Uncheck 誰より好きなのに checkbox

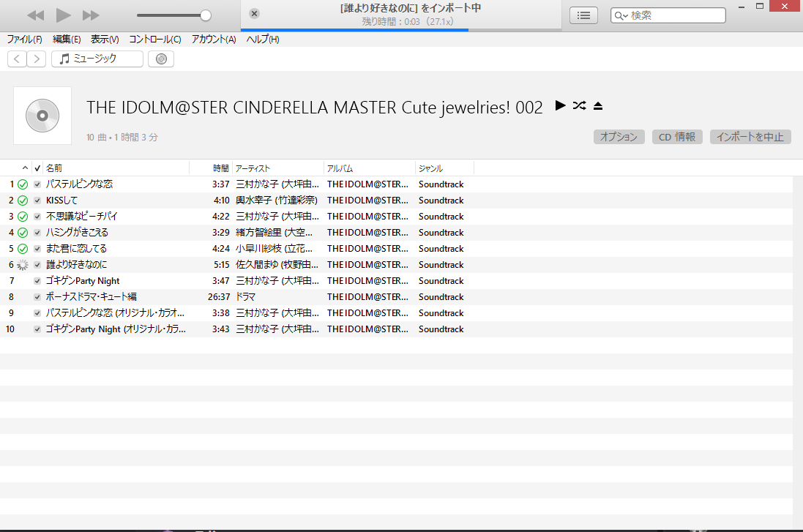(x=37, y=265)
